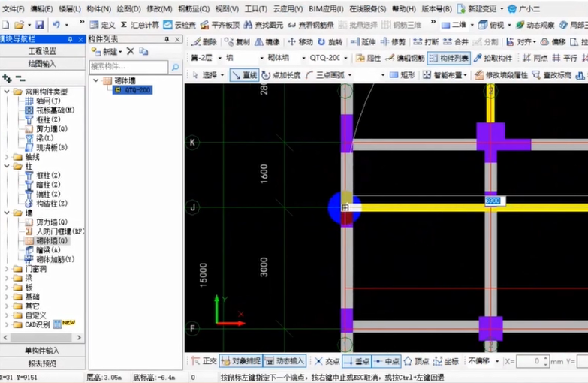This screenshot has height=383, width=588.
Task: Select the 修剪 trim tool
Action: pos(393,41)
